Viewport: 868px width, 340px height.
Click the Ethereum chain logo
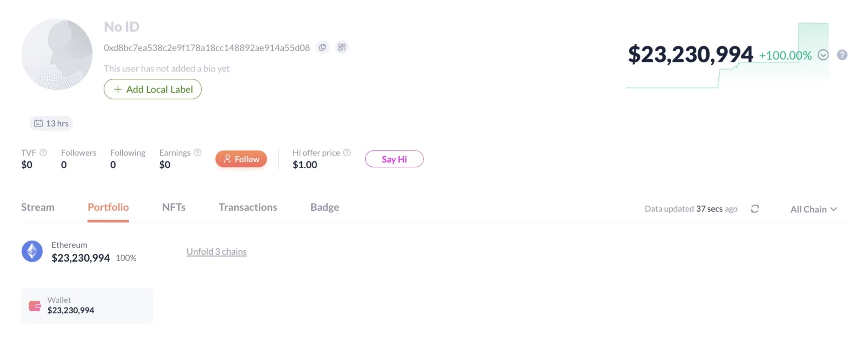tap(32, 251)
